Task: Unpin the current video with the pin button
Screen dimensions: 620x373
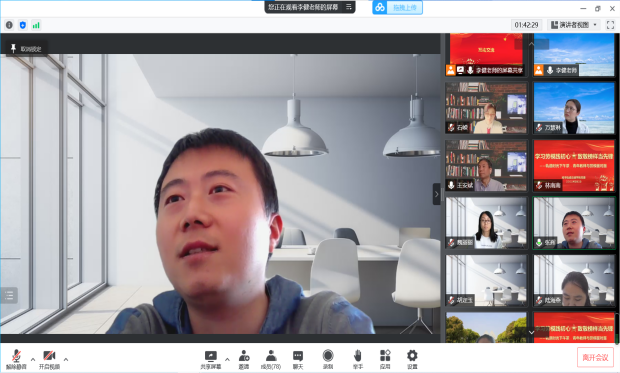Action: (x=26, y=49)
